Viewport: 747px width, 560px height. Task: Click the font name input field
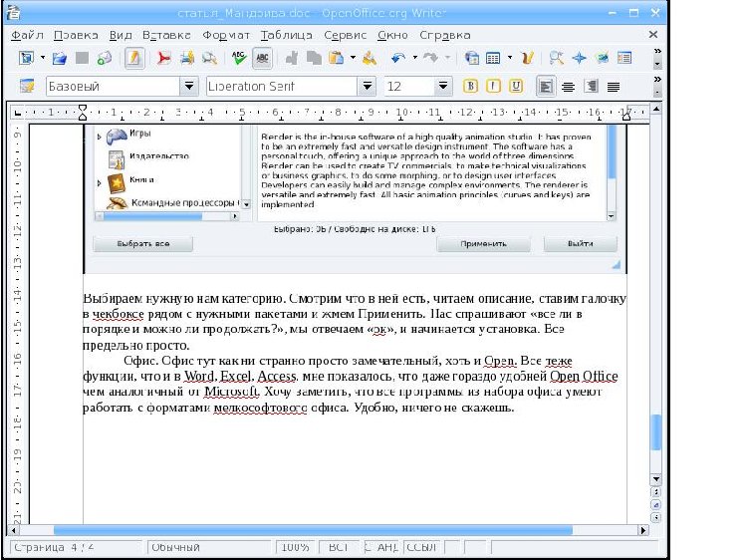282,87
